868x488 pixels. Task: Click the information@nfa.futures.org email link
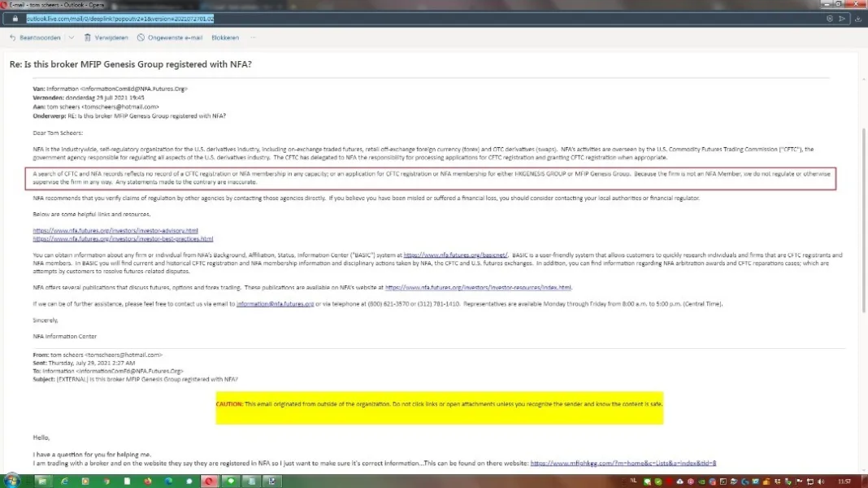[x=275, y=303]
